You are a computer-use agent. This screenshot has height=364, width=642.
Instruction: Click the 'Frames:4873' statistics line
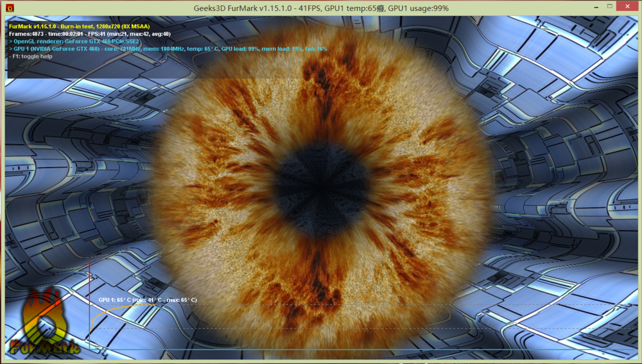pos(90,34)
